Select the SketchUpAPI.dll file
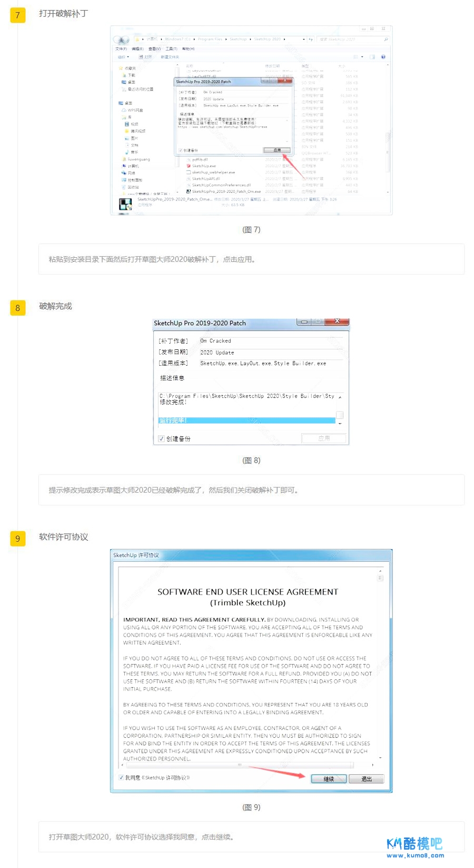Screen dimensions: 474x868 click(x=203, y=179)
